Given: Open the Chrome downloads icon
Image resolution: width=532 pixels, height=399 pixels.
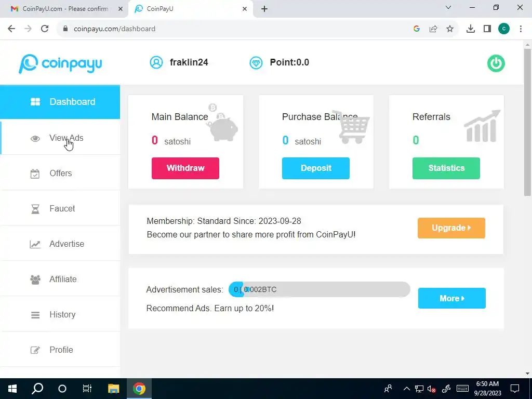Looking at the screenshot, I should [x=471, y=29].
